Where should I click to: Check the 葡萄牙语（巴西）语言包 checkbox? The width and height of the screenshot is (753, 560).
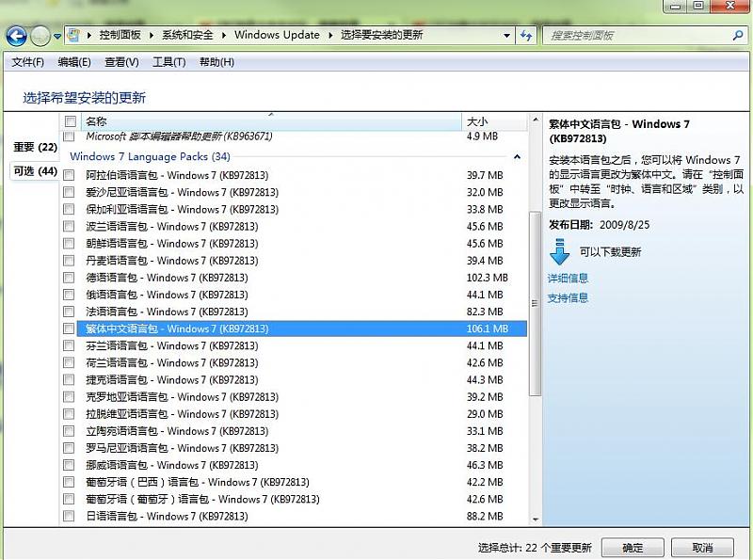[69, 482]
